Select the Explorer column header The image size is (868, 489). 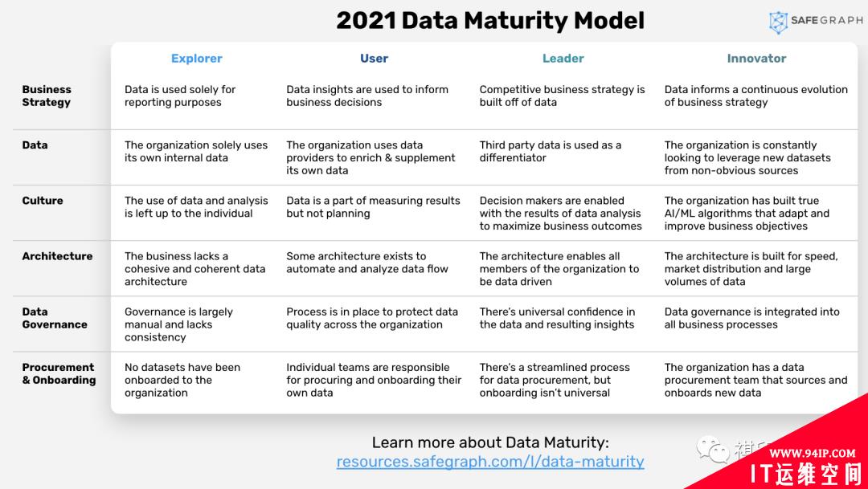(197, 59)
